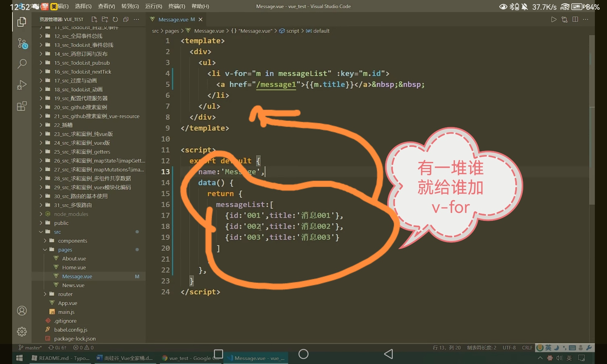Split the editor to the right
This screenshot has height=364, width=607.
pos(575,19)
